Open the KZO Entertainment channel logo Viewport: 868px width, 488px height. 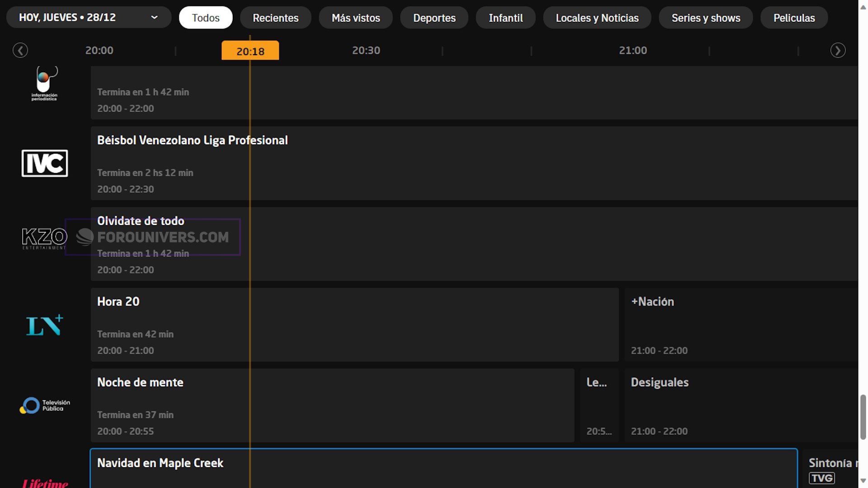coord(44,239)
